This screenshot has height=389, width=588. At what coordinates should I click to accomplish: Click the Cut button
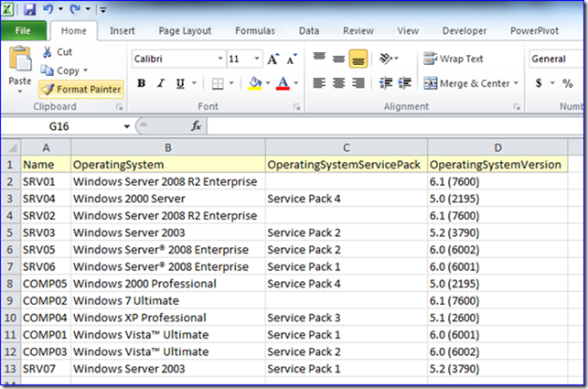click(57, 52)
